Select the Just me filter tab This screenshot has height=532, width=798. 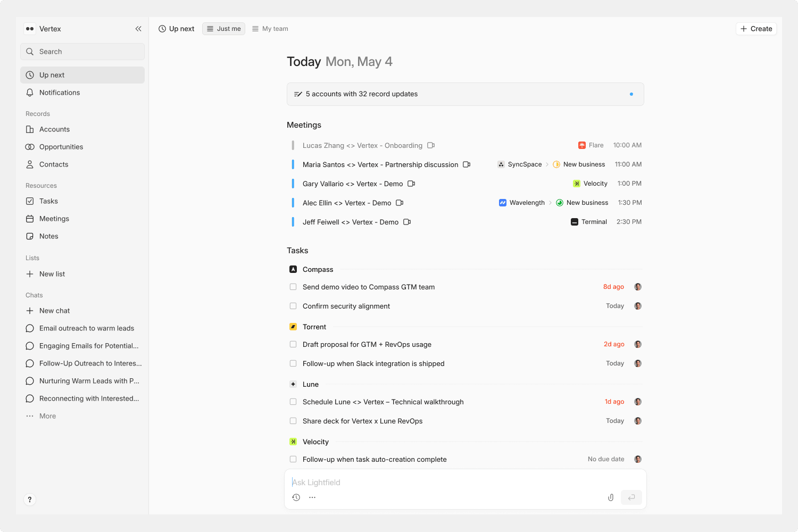[224, 29]
